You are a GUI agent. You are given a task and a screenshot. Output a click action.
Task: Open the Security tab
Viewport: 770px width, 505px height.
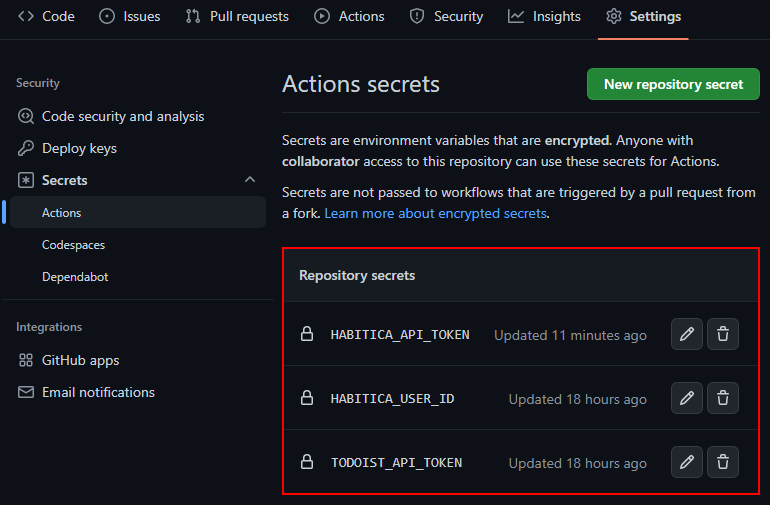pyautogui.click(x=446, y=16)
